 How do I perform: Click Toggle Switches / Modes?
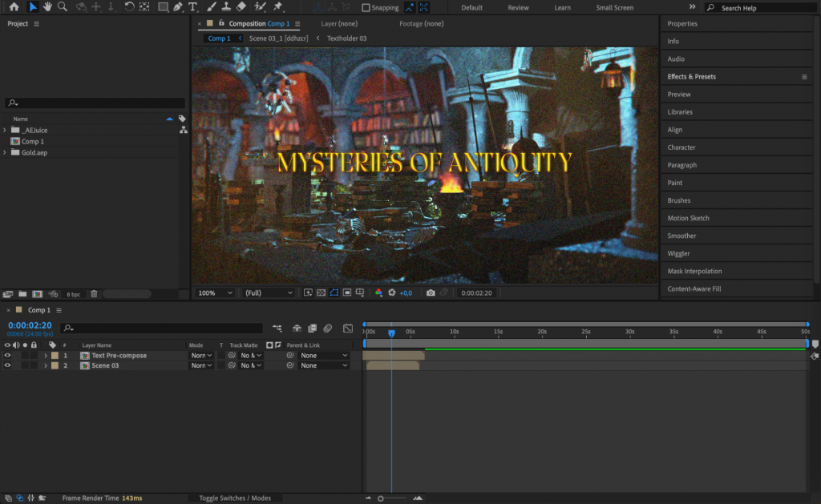click(x=235, y=498)
